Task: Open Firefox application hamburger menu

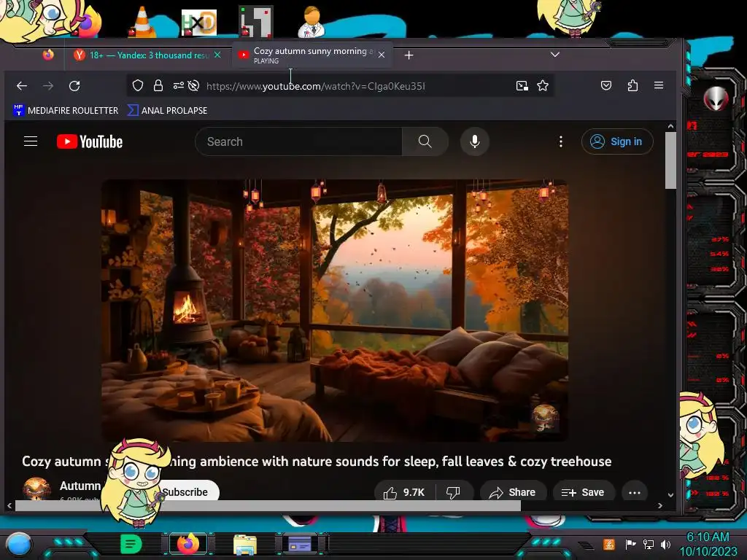Action: 659,85
